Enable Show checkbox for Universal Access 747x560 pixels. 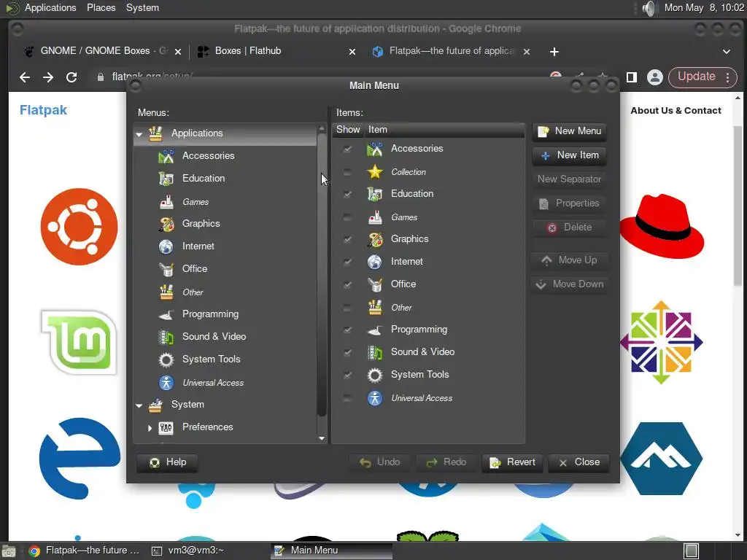(347, 398)
